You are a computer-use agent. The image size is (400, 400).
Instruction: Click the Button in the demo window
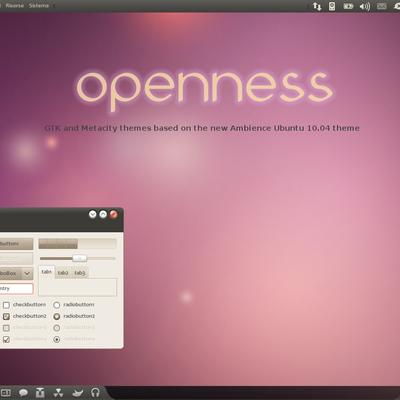click(16, 244)
